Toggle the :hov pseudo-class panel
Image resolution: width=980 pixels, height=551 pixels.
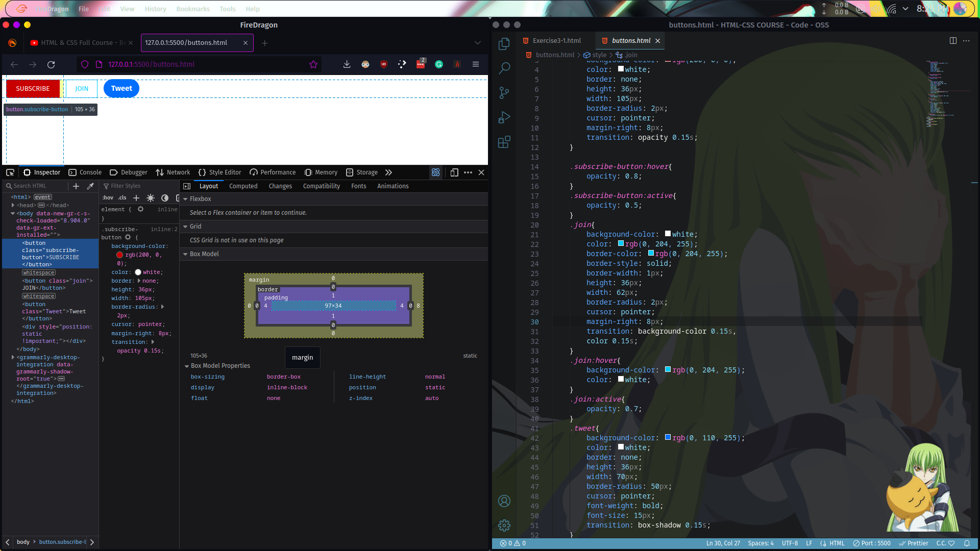click(108, 198)
